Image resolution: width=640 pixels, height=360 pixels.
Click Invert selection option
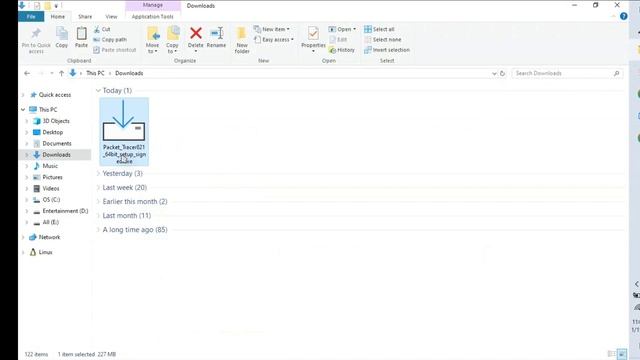tap(387, 50)
